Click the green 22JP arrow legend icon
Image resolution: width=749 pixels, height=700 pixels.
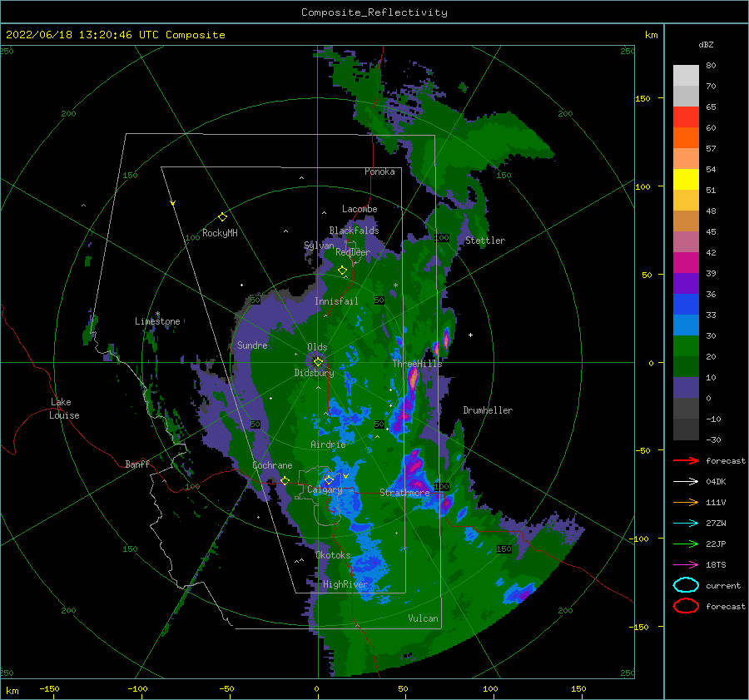tap(686, 544)
